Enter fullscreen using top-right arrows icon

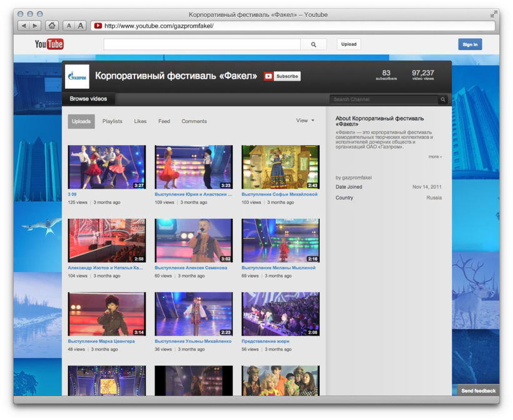[x=494, y=14]
